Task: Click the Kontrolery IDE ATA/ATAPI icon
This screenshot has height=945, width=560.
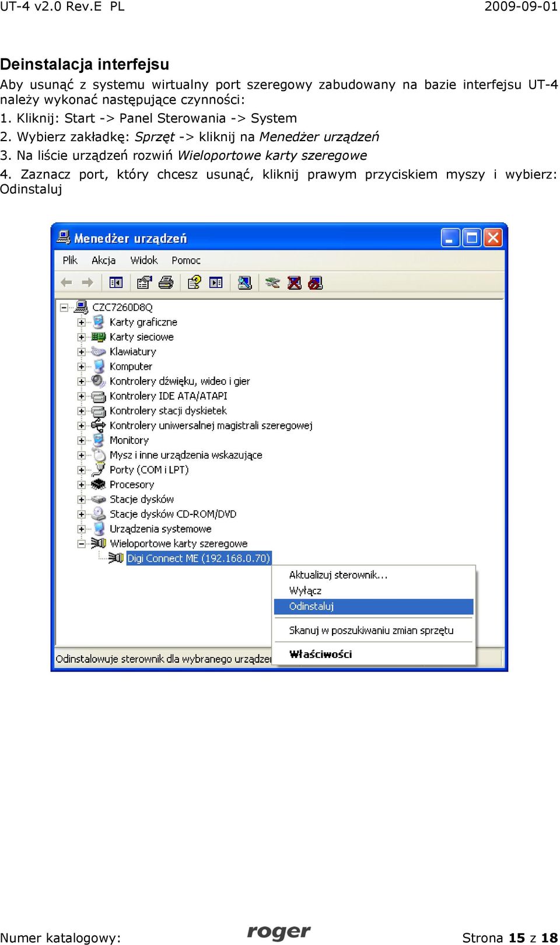Action: coord(99,396)
